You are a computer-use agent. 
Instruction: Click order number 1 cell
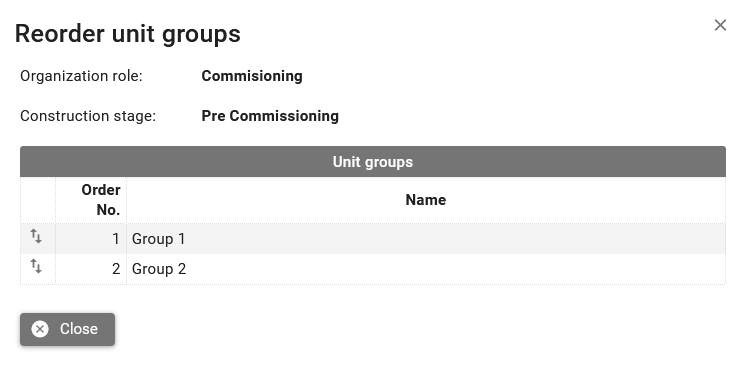point(91,239)
